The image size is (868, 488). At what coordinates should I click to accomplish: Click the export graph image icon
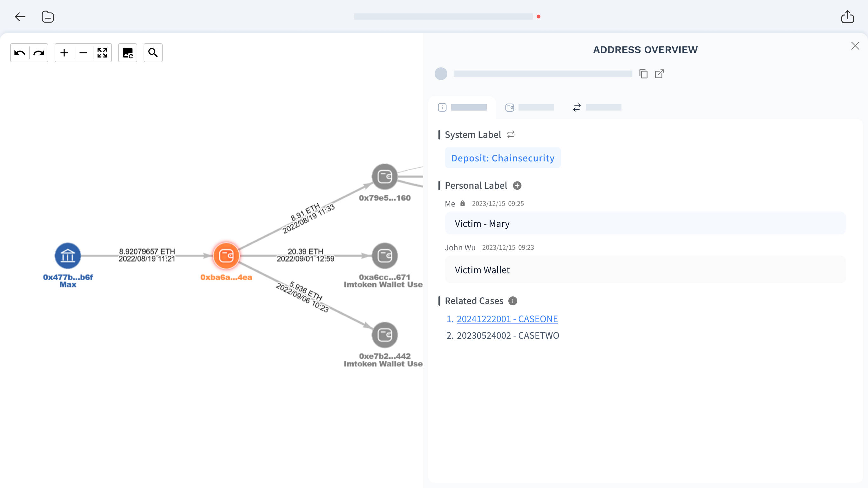point(128,53)
